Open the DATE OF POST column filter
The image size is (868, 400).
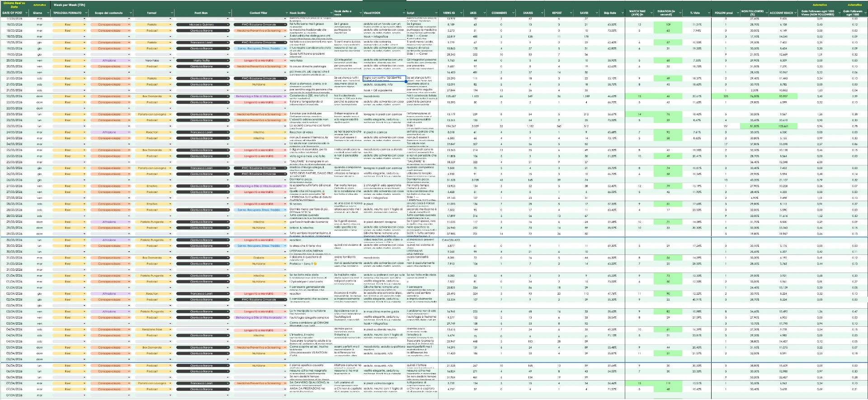pos(27,13)
